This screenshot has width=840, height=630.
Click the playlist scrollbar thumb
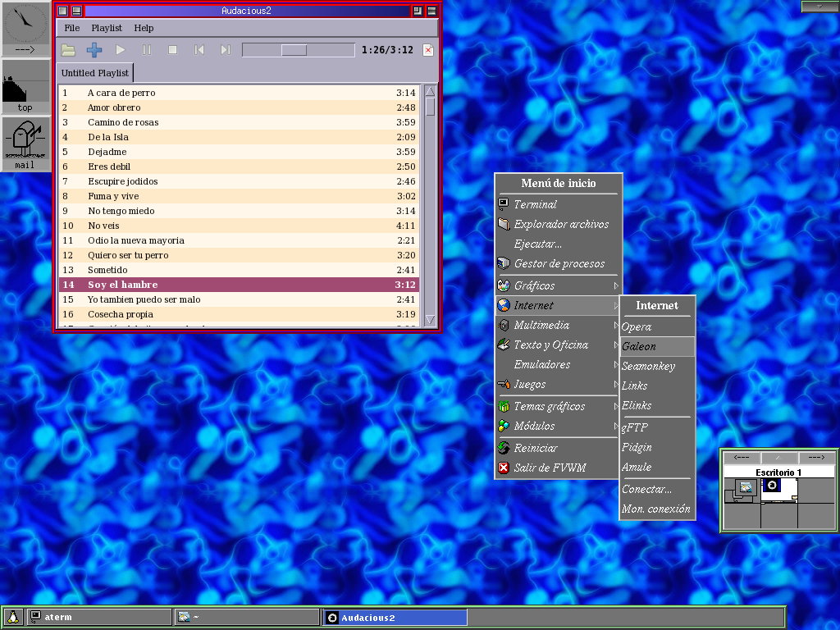point(430,107)
